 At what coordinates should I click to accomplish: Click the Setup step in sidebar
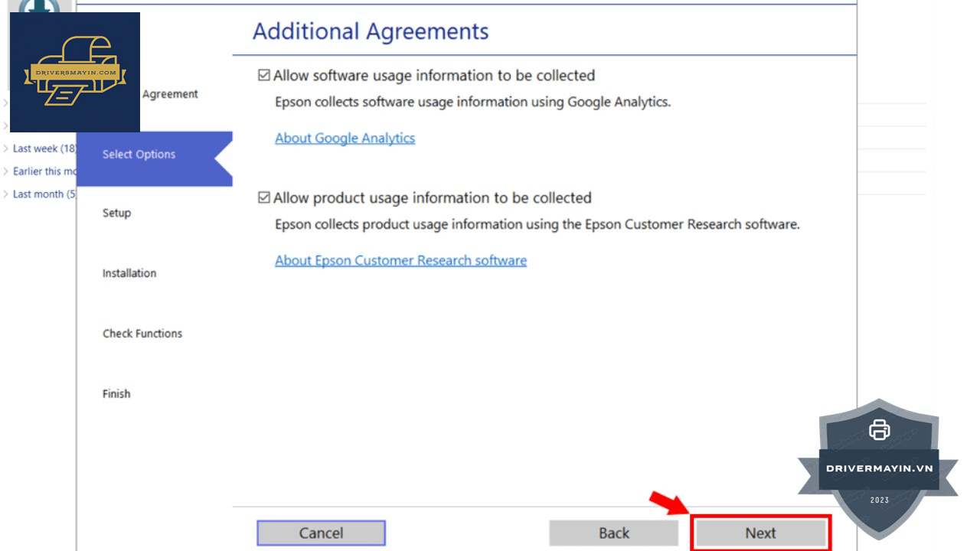(x=116, y=214)
